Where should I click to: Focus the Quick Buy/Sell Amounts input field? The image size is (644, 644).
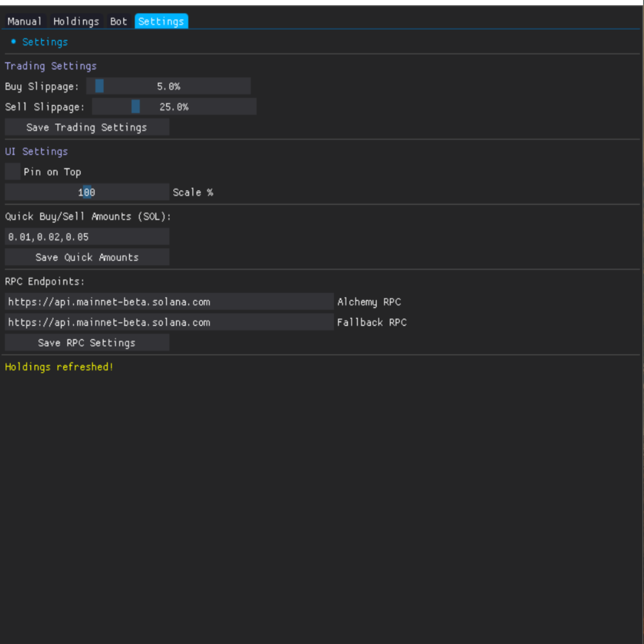(x=87, y=237)
